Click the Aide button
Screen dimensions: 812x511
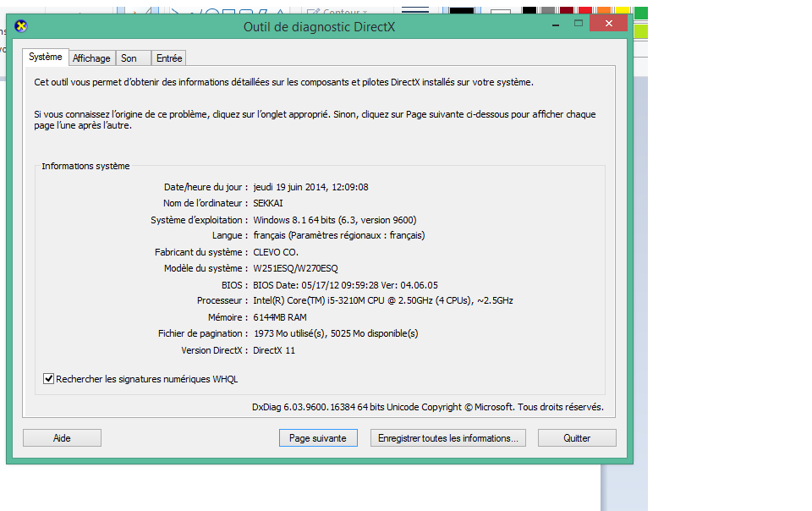tap(62, 438)
